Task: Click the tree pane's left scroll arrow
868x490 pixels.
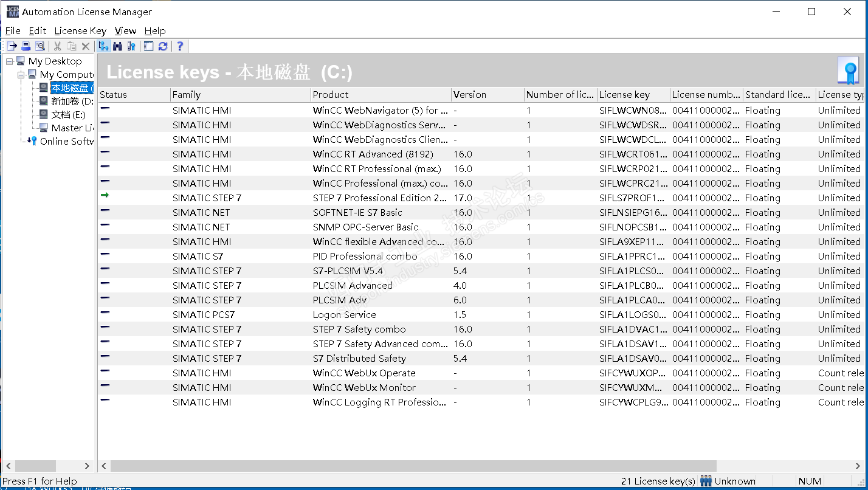Action: 8,466
